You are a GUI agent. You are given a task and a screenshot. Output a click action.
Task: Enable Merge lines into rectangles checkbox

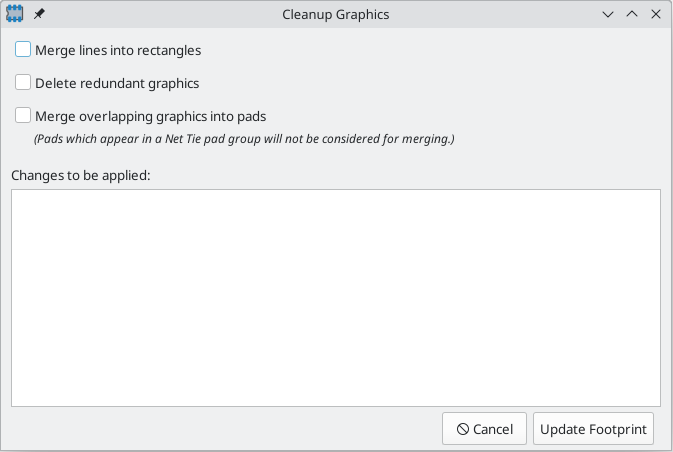pyautogui.click(x=23, y=49)
